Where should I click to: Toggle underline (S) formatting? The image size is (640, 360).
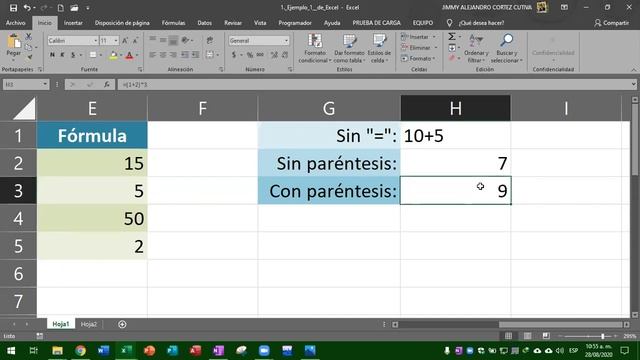(x=73, y=55)
